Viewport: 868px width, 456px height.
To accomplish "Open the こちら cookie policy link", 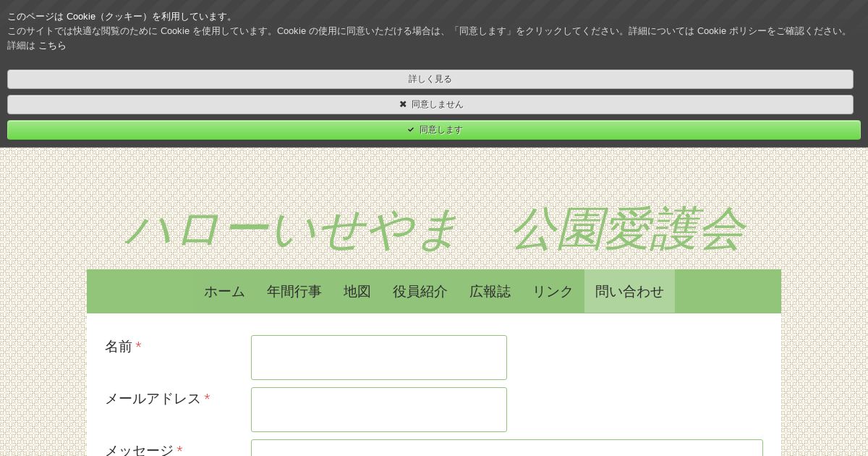I will 52,46.
